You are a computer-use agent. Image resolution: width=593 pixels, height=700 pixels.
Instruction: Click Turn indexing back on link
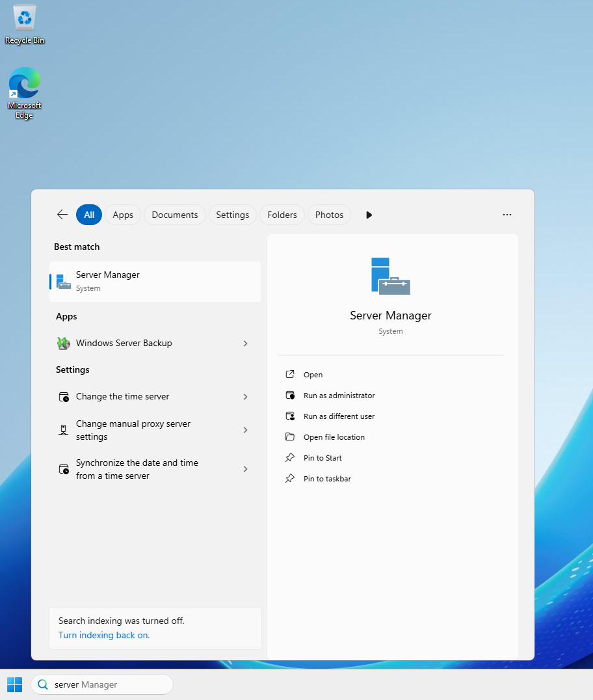[104, 635]
